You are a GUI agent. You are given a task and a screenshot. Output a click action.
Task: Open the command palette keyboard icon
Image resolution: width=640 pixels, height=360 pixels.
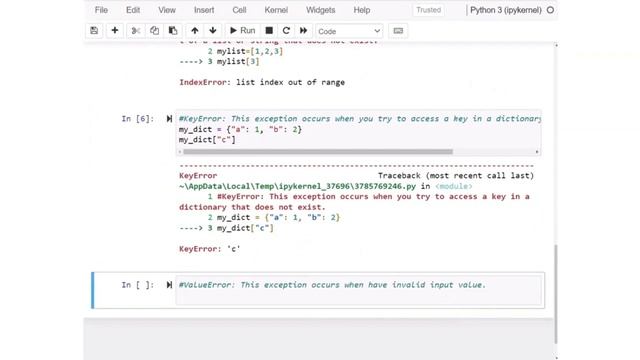click(x=398, y=31)
